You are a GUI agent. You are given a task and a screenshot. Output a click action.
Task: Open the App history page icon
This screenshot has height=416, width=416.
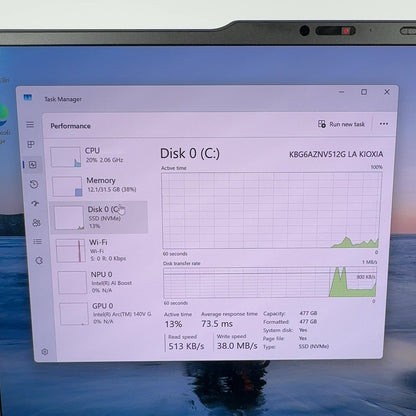pos(34,184)
